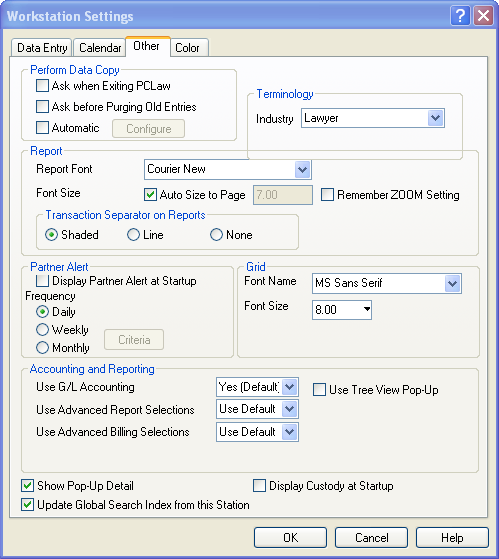Expand the Report Font combo box

coord(303,169)
